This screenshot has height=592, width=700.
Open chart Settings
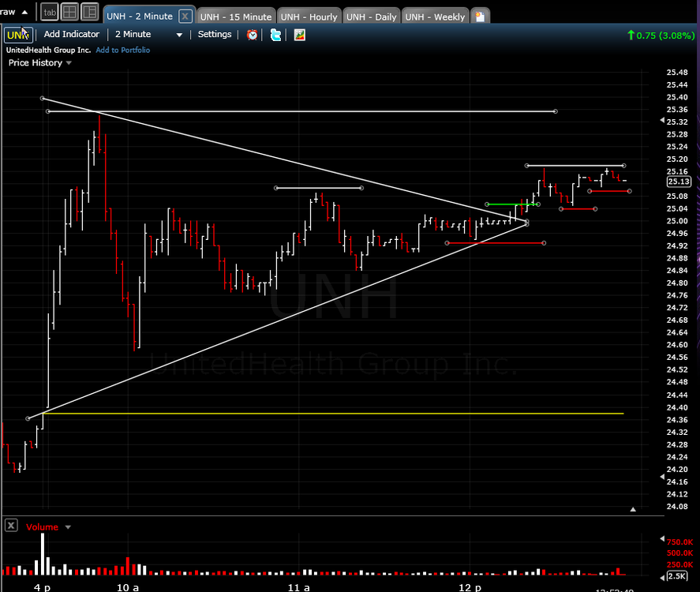pos(215,35)
